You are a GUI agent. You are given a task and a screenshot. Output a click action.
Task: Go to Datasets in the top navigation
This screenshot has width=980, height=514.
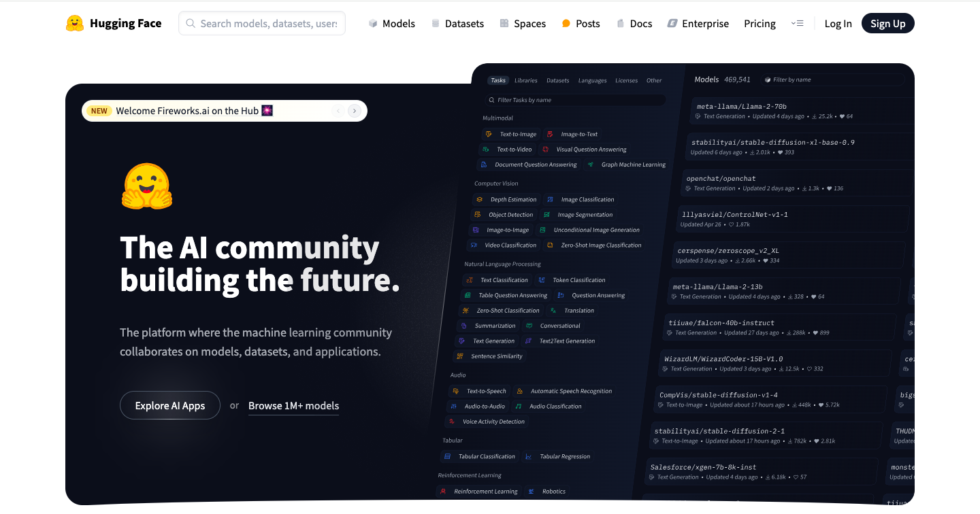click(x=457, y=23)
